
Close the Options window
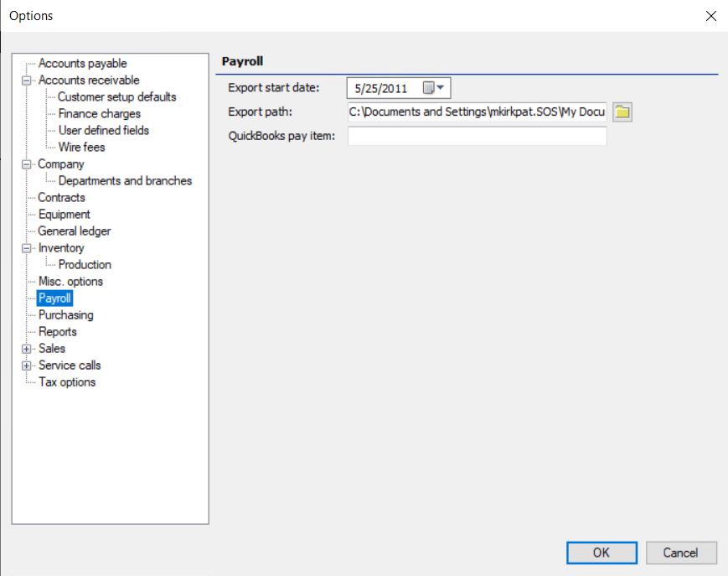click(x=710, y=16)
